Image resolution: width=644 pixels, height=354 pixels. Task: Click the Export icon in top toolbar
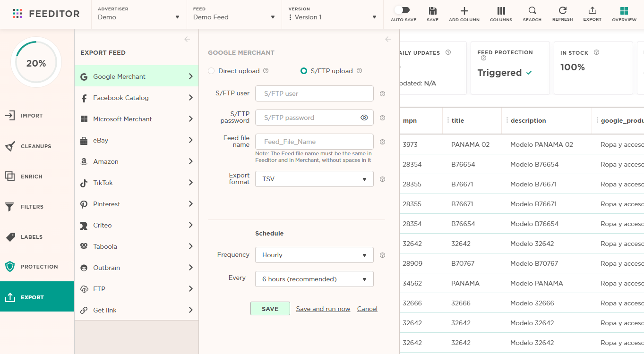tap(592, 10)
